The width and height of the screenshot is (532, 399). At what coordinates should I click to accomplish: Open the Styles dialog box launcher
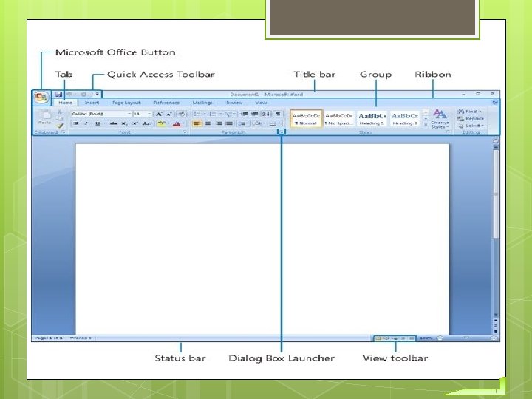tap(448, 132)
